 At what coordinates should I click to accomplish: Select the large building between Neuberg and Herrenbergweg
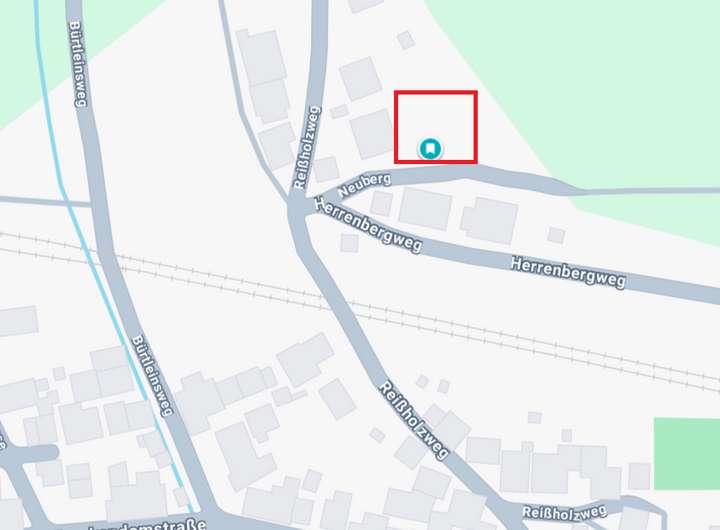(x=425, y=209)
